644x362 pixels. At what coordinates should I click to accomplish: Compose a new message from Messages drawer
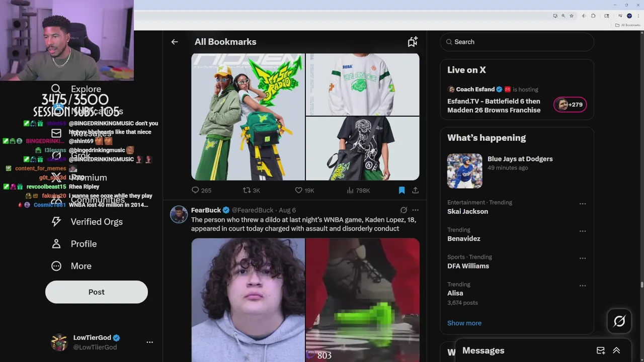click(601, 350)
